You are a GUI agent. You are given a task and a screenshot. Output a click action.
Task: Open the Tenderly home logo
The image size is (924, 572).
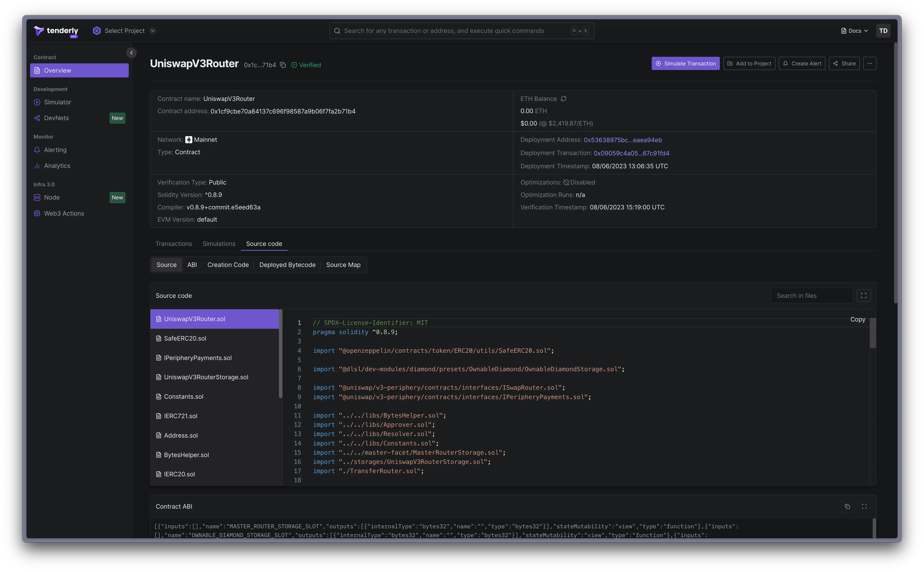[56, 31]
